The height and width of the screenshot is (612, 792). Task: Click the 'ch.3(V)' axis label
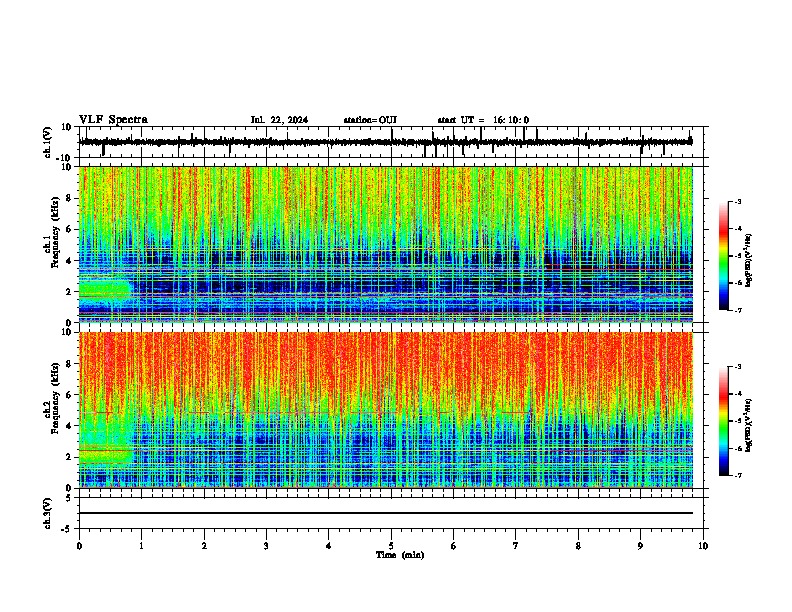pos(47,514)
